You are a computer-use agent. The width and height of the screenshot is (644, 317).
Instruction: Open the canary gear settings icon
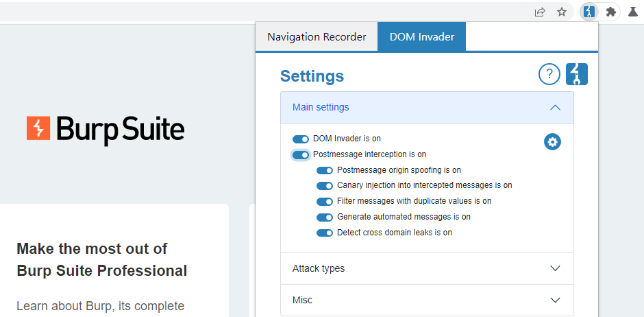[x=552, y=142]
